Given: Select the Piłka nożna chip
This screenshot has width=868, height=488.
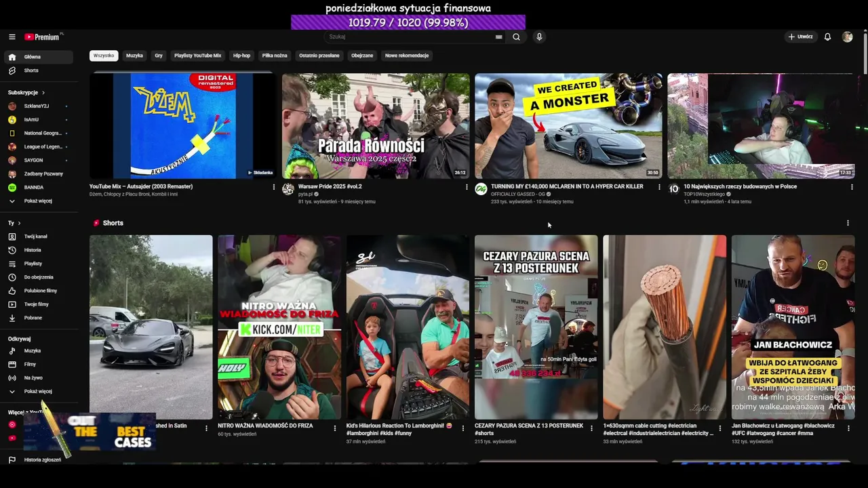Looking at the screenshot, I should coord(275,56).
